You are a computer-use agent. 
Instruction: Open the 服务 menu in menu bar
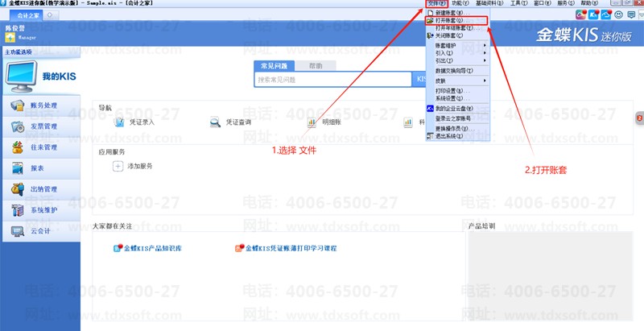(566, 3)
